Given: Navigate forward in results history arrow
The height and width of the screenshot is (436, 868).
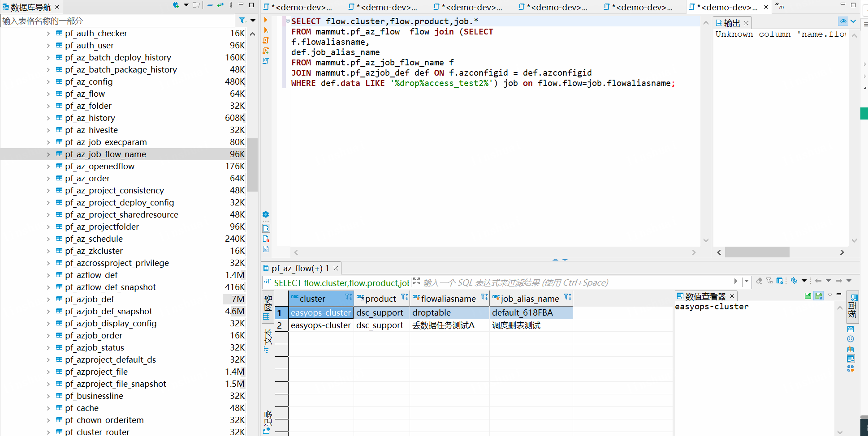Looking at the screenshot, I should 839,281.
